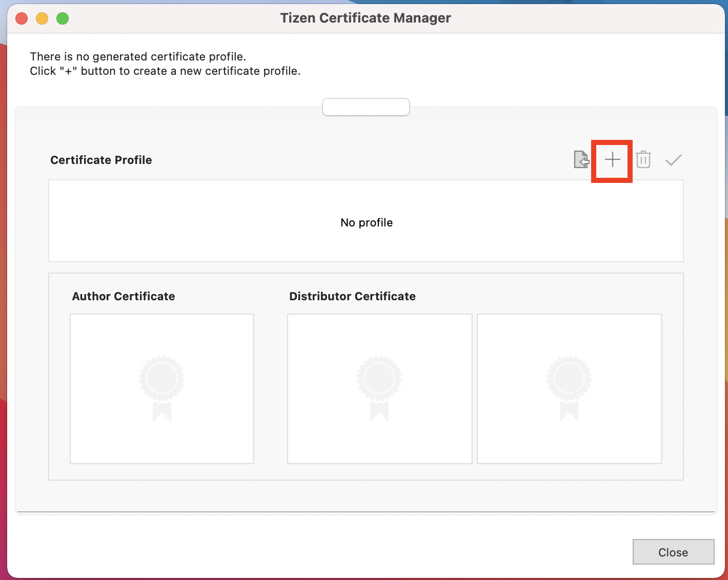This screenshot has width=728, height=580.
Task: Click the 'Distributor Certificate' heading
Action: coord(352,296)
